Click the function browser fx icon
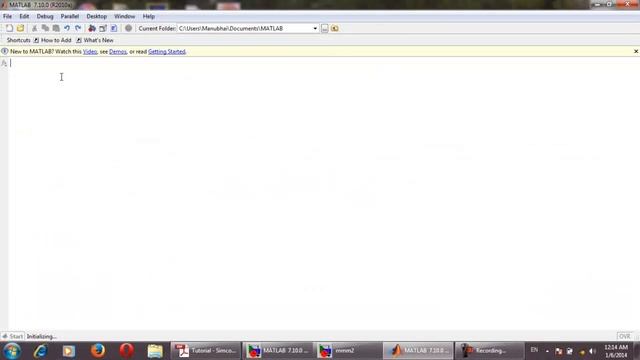 pyautogui.click(x=4, y=63)
